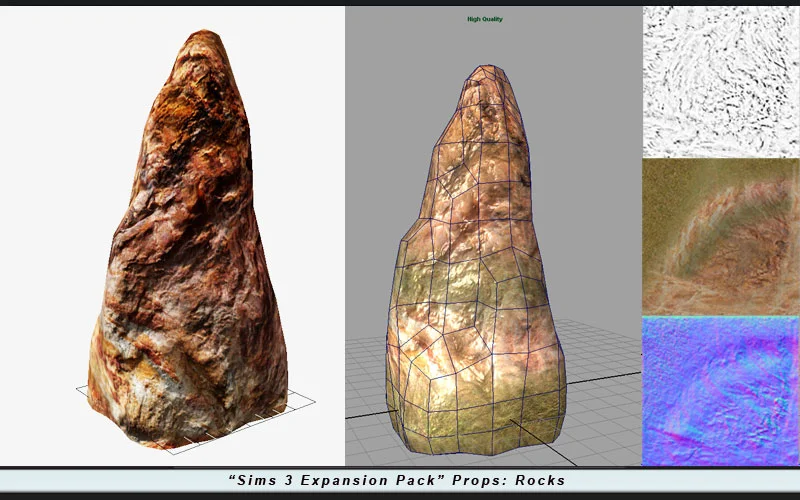Open the purple normal map thumbnail
Screen dimensions: 800x500
click(x=720, y=391)
